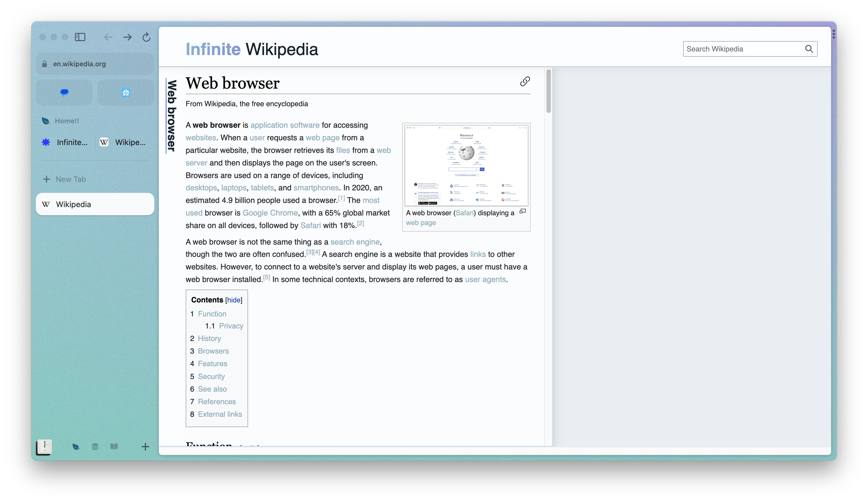Open the Google Chrome link

click(x=270, y=213)
